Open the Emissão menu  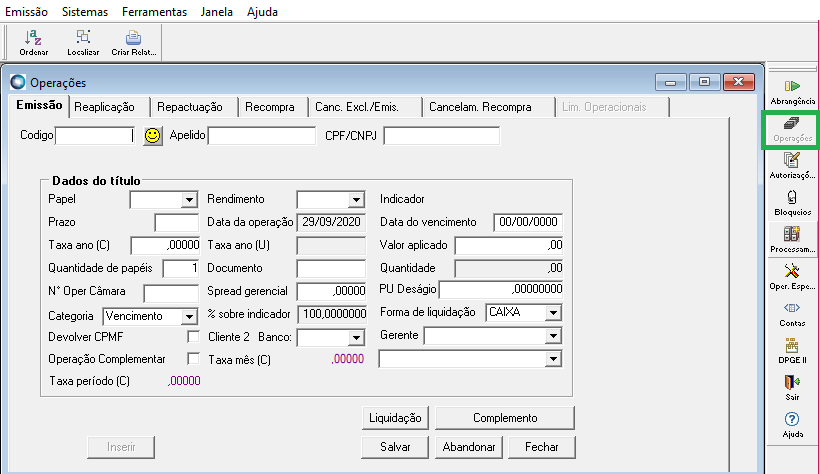[x=26, y=12]
